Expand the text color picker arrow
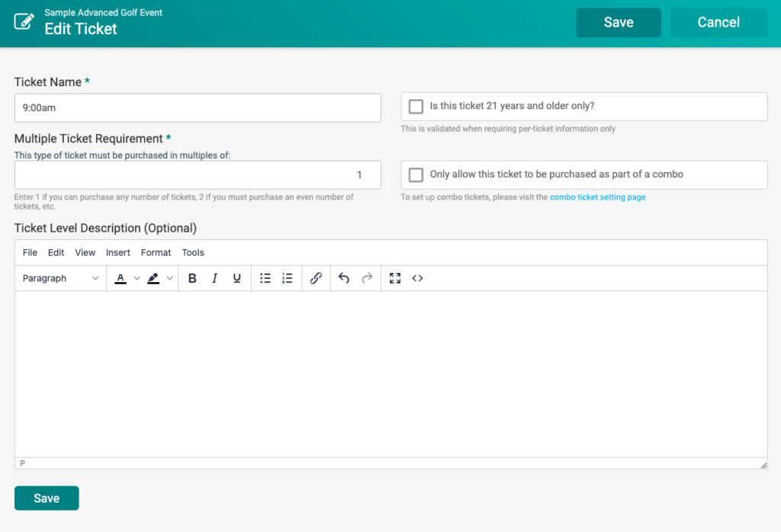The image size is (781, 532). click(137, 278)
